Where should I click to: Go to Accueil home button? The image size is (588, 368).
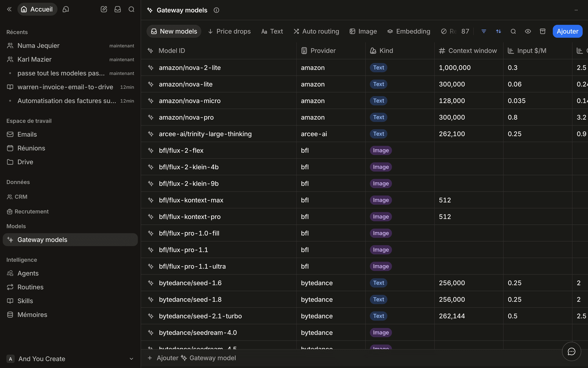[37, 9]
